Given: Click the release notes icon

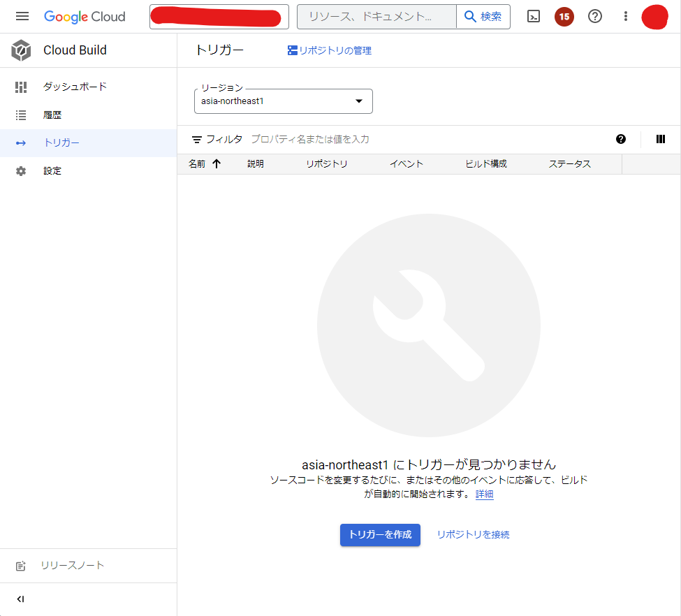Looking at the screenshot, I should pyautogui.click(x=21, y=566).
